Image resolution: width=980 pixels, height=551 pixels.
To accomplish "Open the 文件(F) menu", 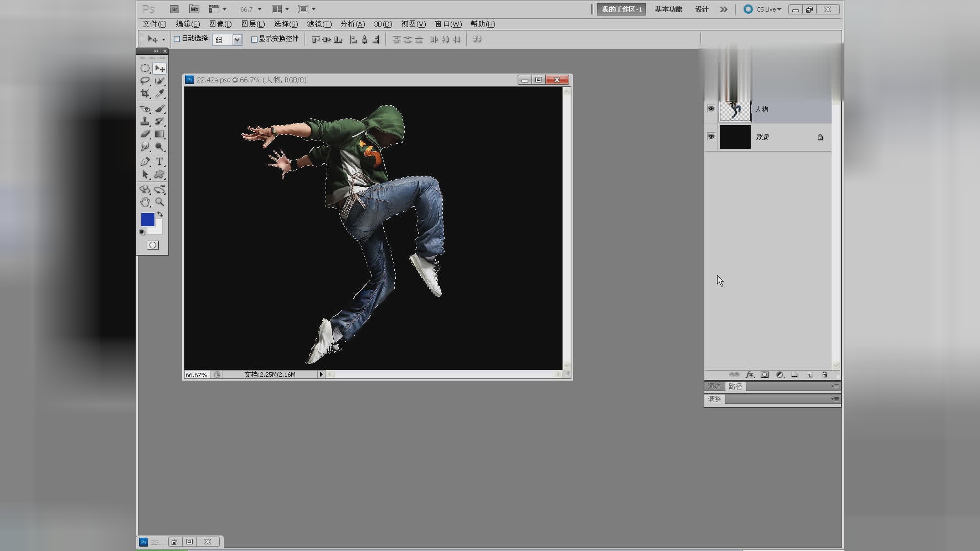I will tap(154, 24).
